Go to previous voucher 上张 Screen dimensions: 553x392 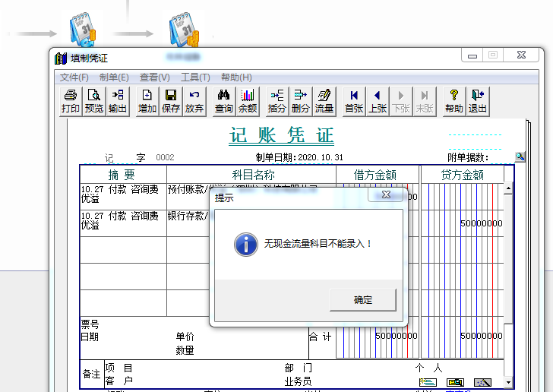378,101
